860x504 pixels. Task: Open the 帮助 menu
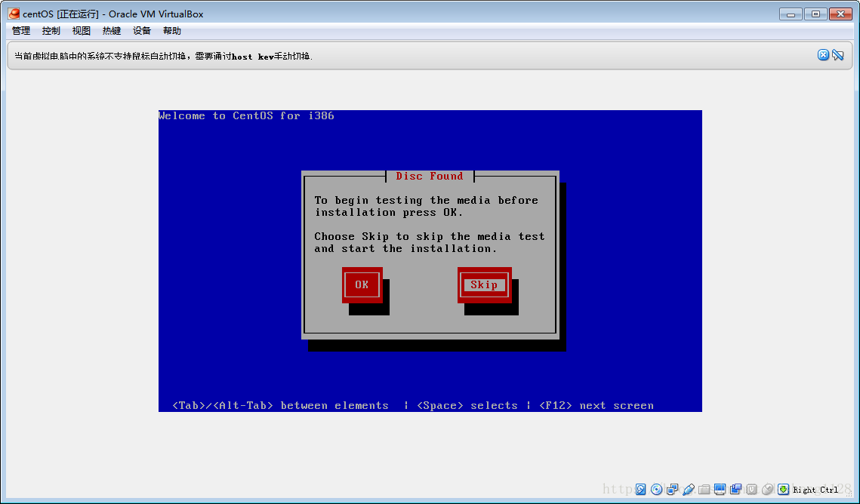(171, 31)
